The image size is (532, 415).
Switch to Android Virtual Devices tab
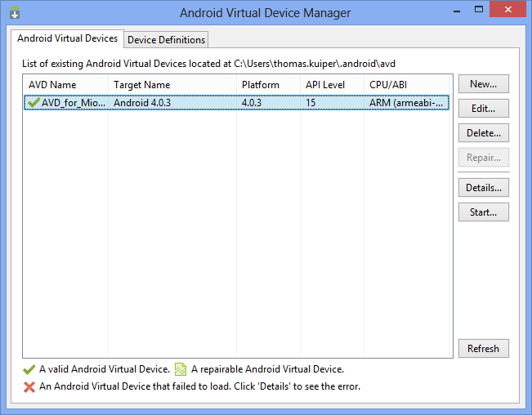pyautogui.click(x=67, y=38)
